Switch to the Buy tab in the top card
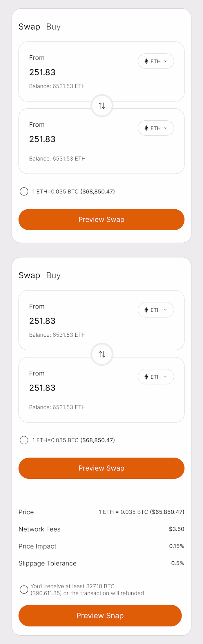Viewport: 203px width, 644px height. coord(53,27)
